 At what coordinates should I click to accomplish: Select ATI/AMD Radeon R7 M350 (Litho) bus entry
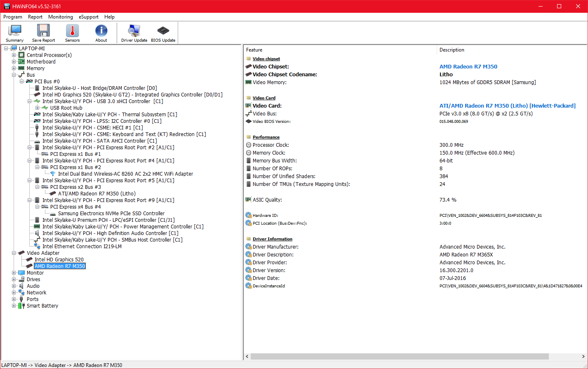click(x=97, y=193)
